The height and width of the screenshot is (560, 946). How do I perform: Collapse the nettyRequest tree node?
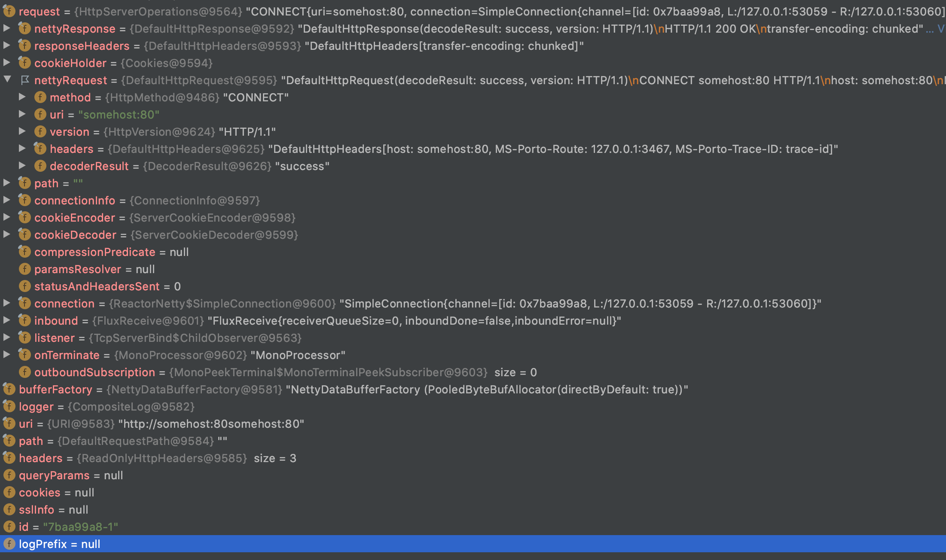click(6, 80)
